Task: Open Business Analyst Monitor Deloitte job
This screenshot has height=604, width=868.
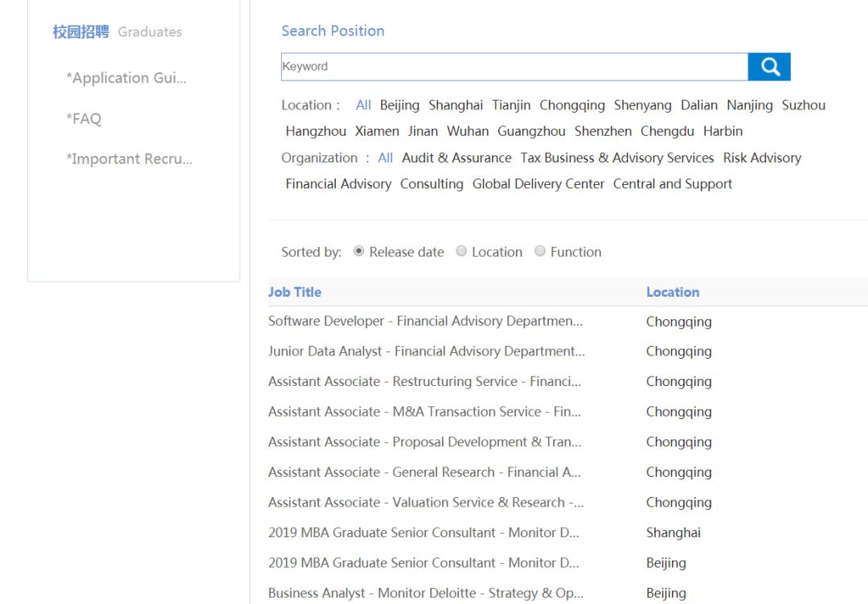Action: point(425,593)
